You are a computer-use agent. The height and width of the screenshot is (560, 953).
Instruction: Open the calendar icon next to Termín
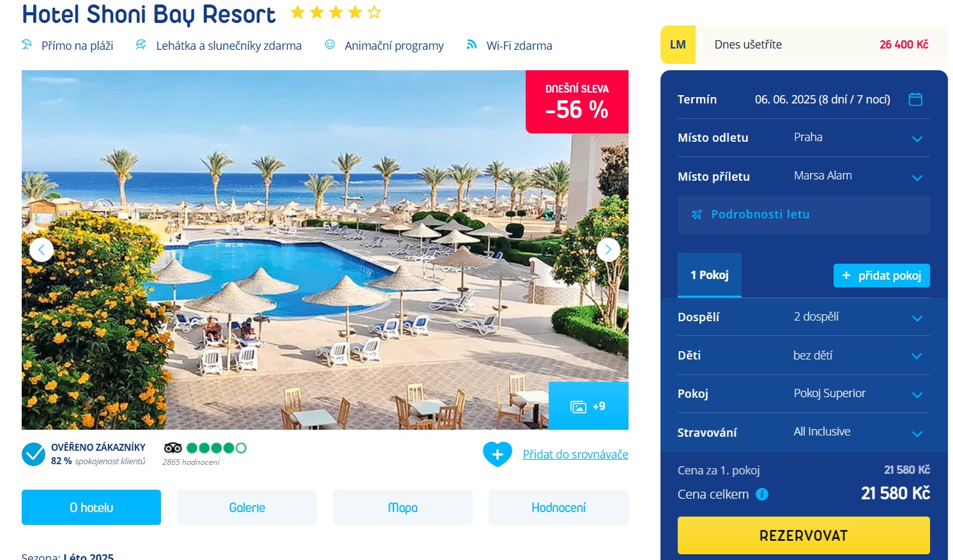tap(915, 100)
